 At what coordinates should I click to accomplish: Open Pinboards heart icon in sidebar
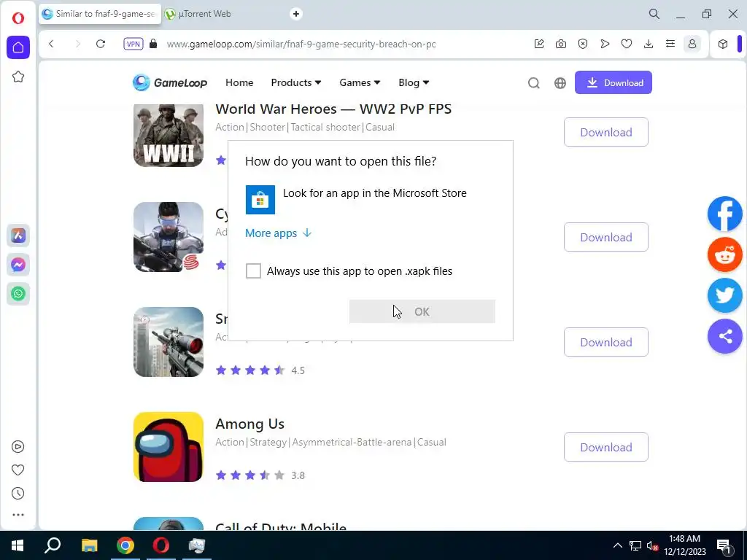point(18,470)
